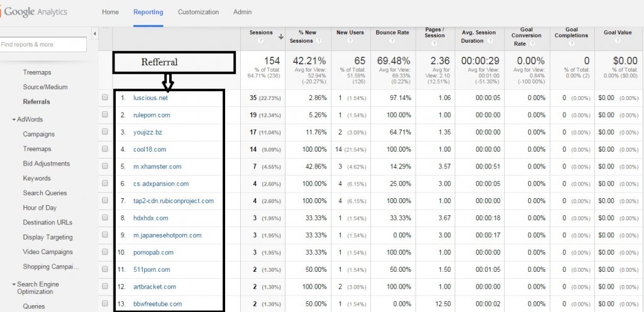Click the help icon under Goal Value header

click(618, 41)
